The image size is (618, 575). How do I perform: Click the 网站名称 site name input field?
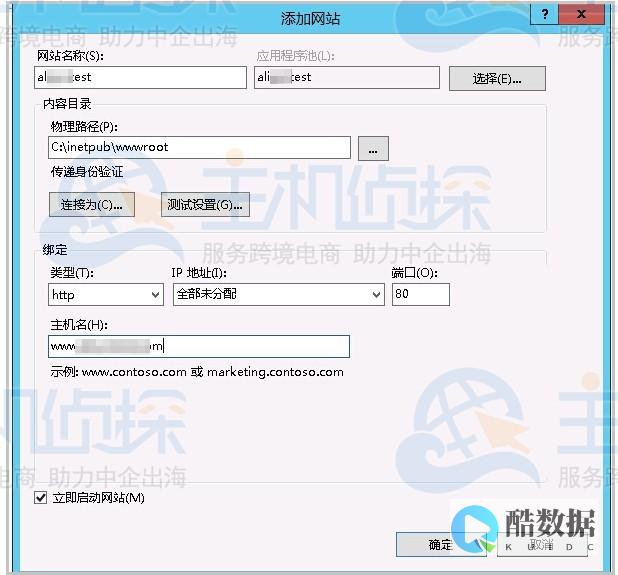[x=140, y=77]
